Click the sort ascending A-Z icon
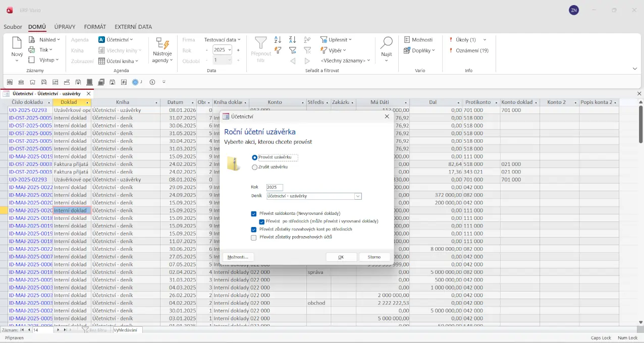Screen dimensions: 644x343 [278, 40]
